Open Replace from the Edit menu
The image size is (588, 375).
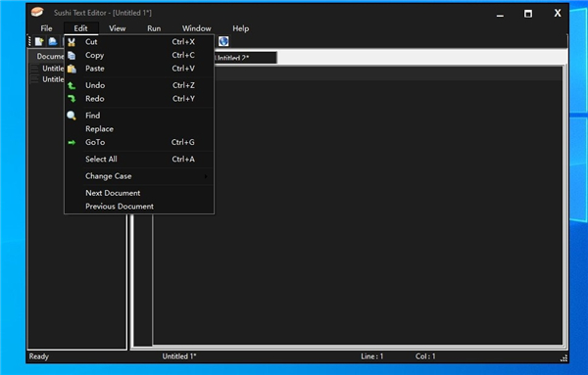click(x=139, y=129)
